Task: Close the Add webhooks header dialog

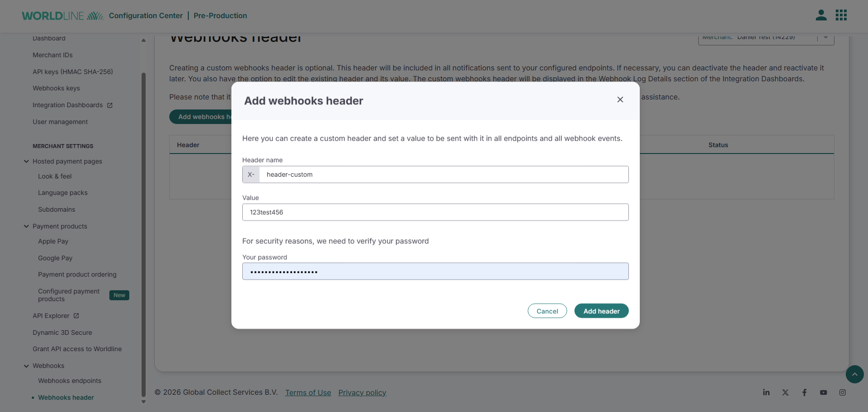Action: click(620, 99)
